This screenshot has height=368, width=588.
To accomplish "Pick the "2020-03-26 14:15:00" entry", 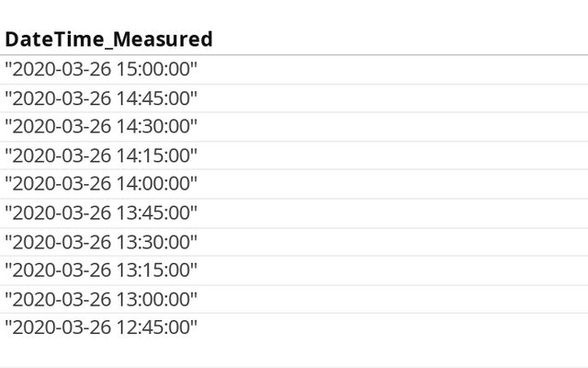I will (101, 155).
